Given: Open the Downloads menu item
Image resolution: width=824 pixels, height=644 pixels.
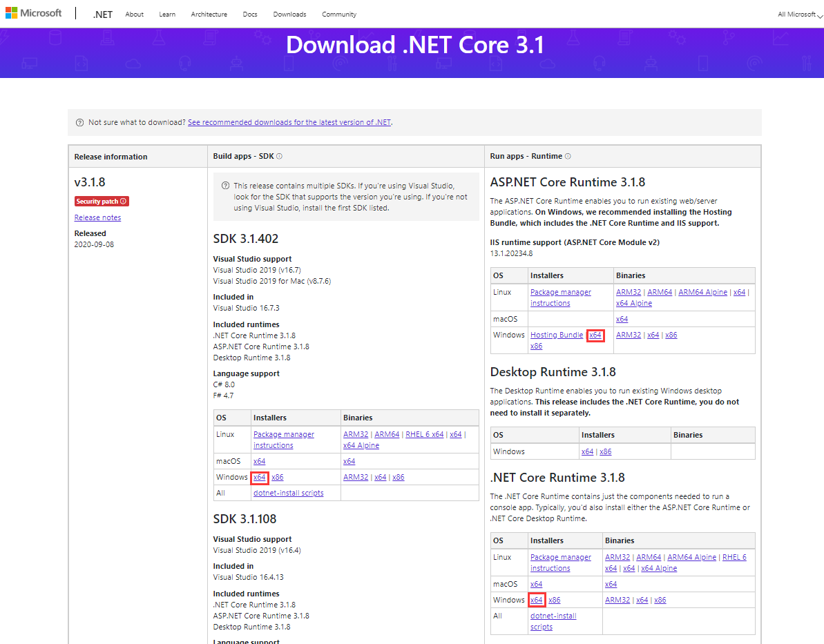Looking at the screenshot, I should [289, 14].
